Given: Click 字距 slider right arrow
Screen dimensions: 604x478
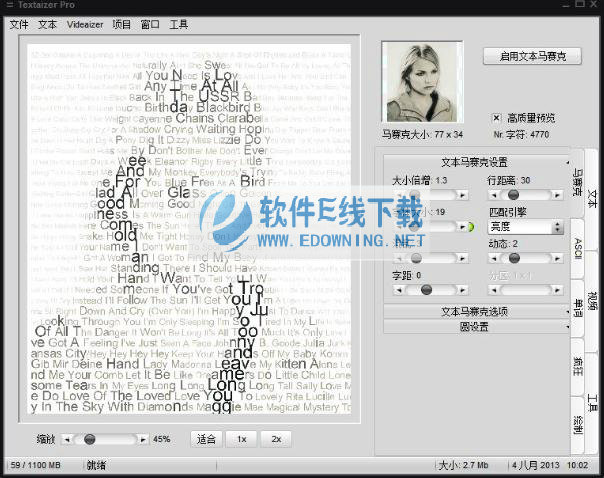Looking at the screenshot, I should click(462, 290).
